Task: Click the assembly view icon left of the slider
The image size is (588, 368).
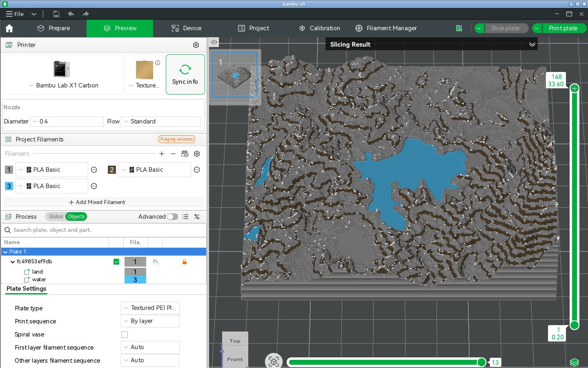Action: [274, 361]
